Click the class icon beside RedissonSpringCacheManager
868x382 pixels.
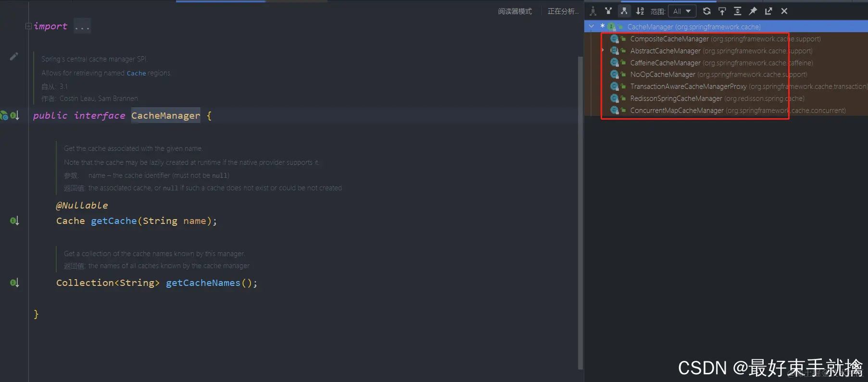tap(614, 99)
